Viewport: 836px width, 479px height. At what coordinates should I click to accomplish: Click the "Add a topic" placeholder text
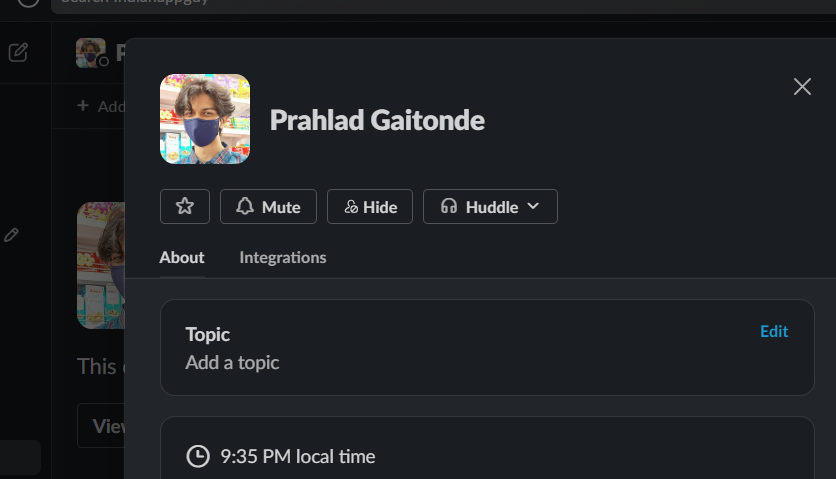232,362
